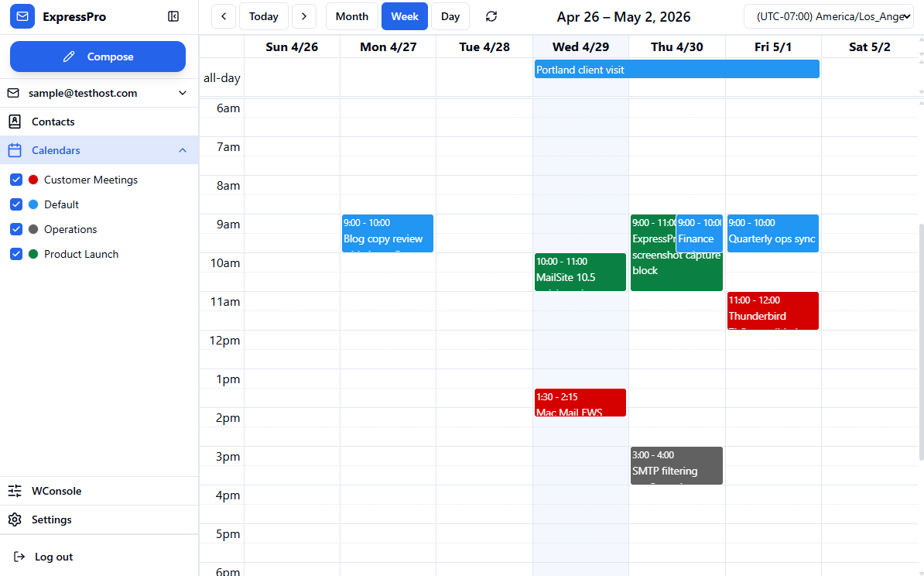Screen dimensions: 924x576
Task: Click the red Customer Meetings color dot
Action: [x=33, y=180]
